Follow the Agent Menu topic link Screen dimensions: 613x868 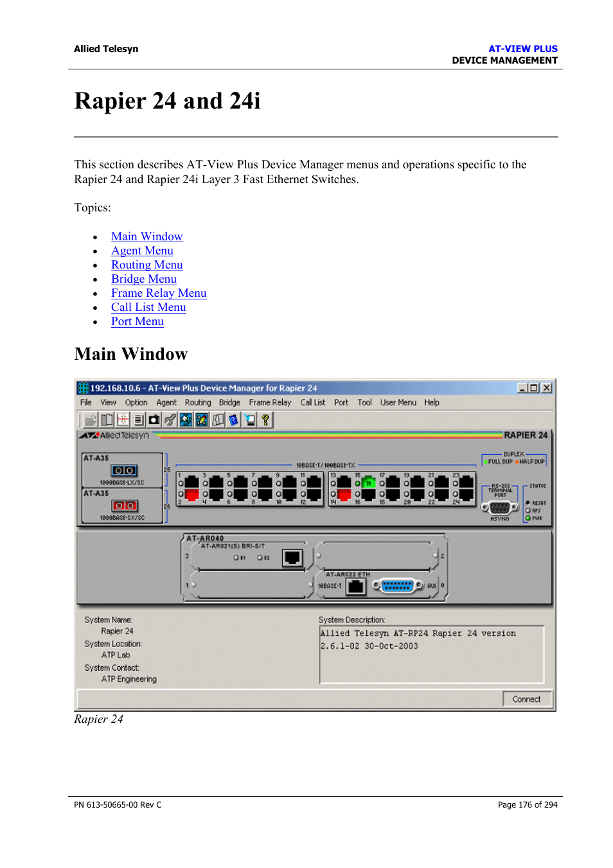(x=142, y=251)
